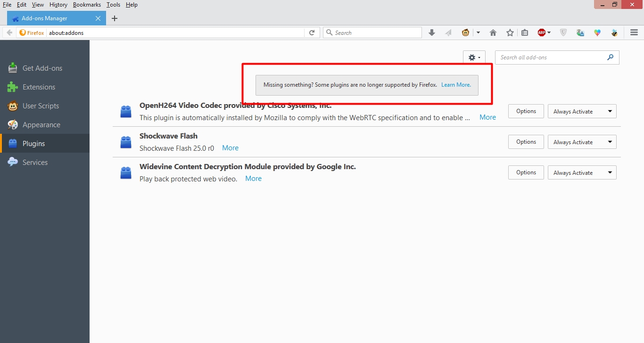Click Options for Widevine plugin
Image resolution: width=644 pixels, height=343 pixels.
tap(526, 172)
